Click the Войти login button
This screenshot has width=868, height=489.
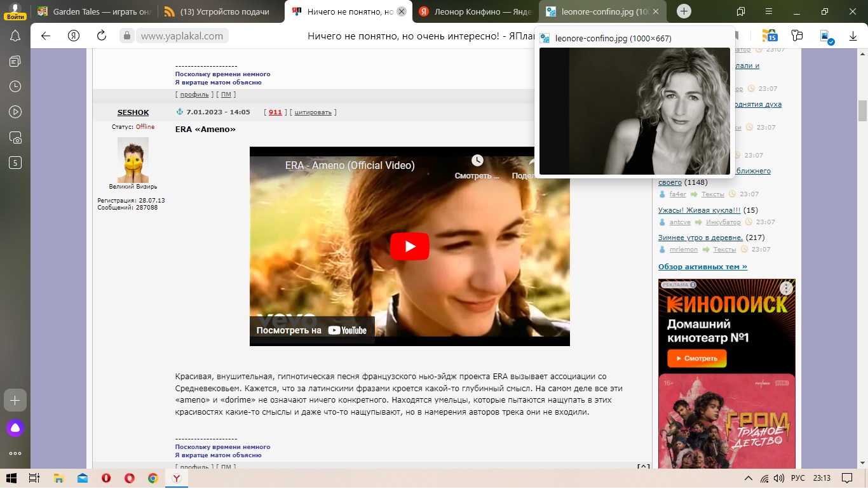[x=15, y=16]
